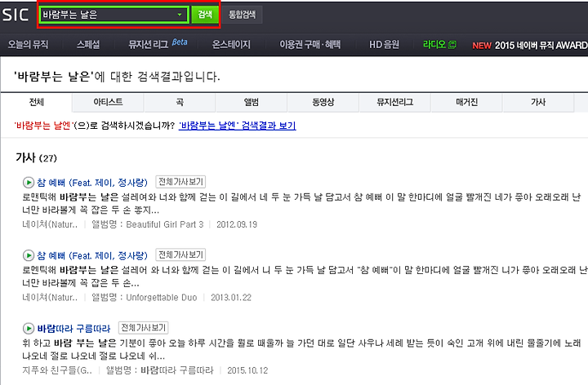Open second 참 예뻐 (Feat. 제이, 정사랑) title link
The height and width of the screenshot is (385, 588).
pyautogui.click(x=92, y=256)
